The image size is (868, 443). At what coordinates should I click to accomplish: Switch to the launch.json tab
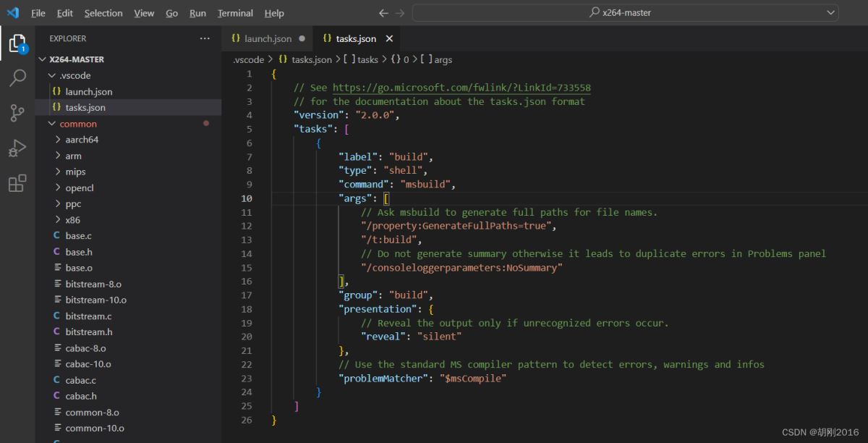[268, 38]
